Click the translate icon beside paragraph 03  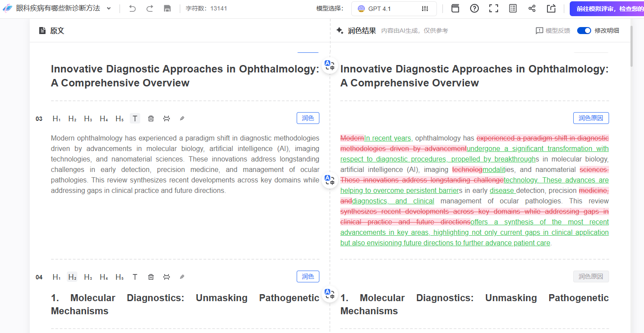[329, 180]
